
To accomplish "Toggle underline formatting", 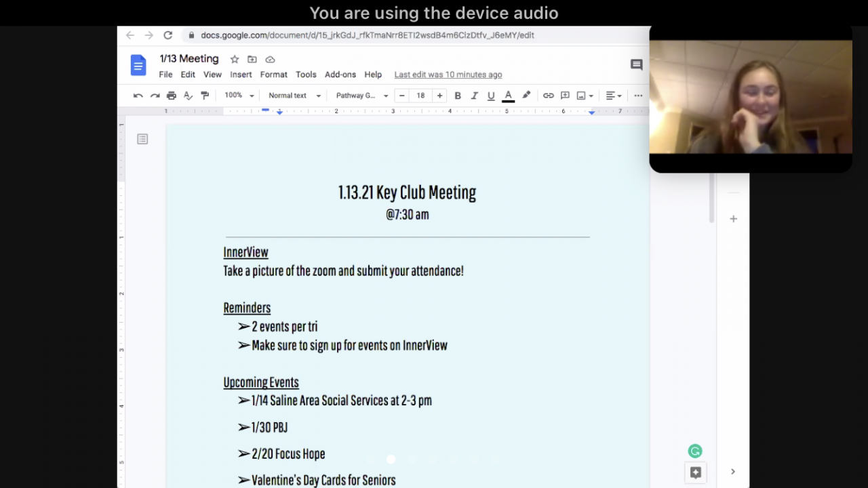I will click(x=491, y=96).
